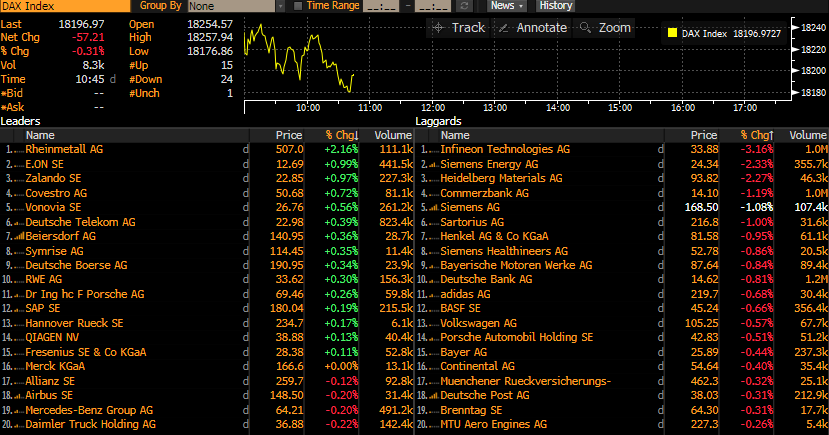Image resolution: width=829 pixels, height=435 pixels.
Task: Select QIAGEN NV row
Action: click(x=206, y=337)
